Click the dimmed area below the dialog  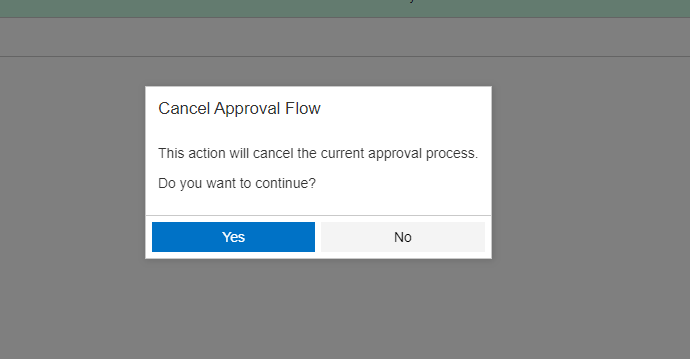pyautogui.click(x=319, y=308)
